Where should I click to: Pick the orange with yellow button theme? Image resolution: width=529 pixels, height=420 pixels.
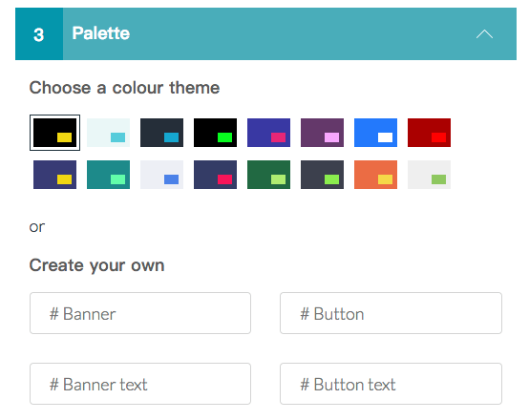375,175
